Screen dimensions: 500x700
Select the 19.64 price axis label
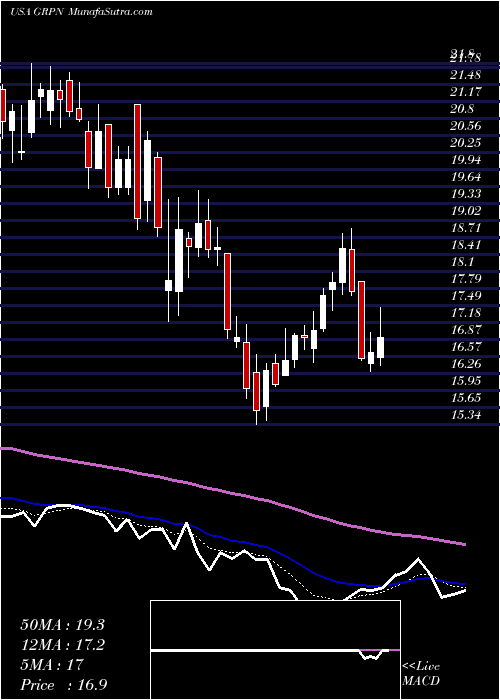click(x=466, y=177)
